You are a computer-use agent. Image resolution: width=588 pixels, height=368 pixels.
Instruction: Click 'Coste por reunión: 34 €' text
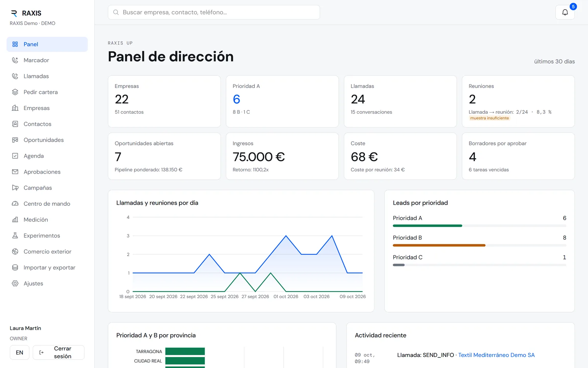point(378,170)
